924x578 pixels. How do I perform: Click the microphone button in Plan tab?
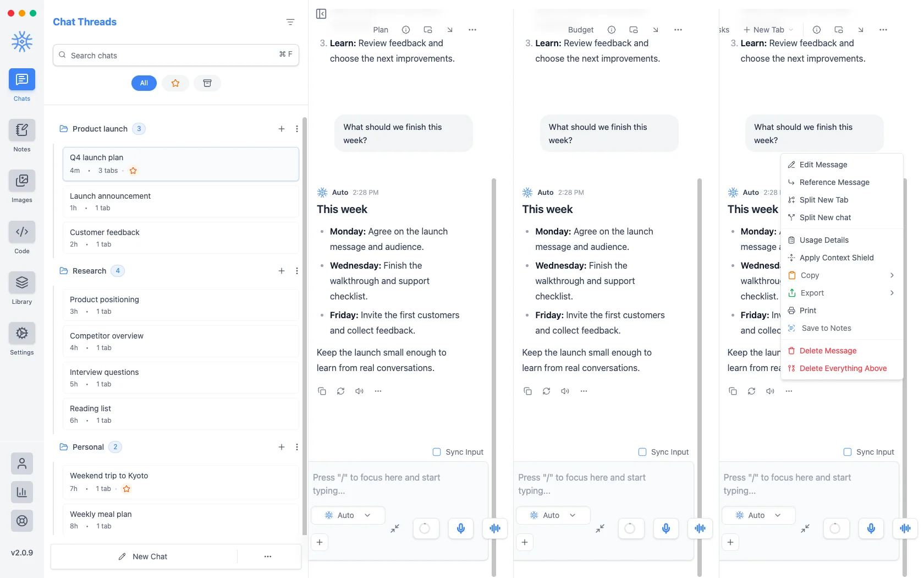click(x=461, y=528)
